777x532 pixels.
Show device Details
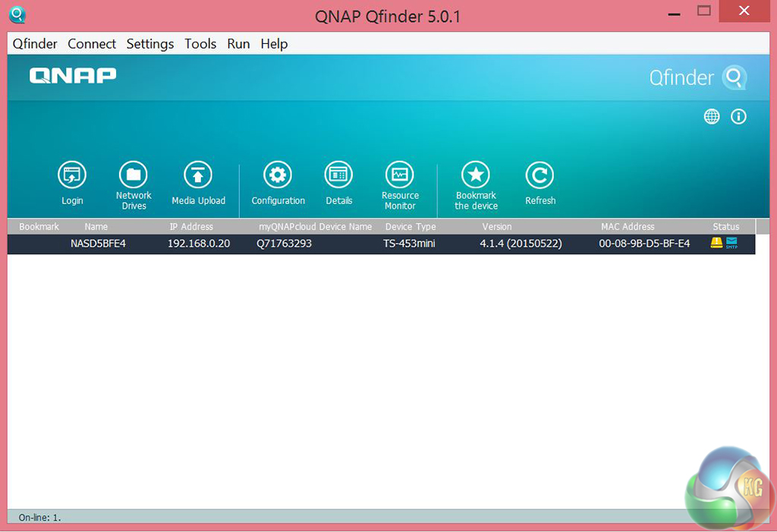[338, 175]
